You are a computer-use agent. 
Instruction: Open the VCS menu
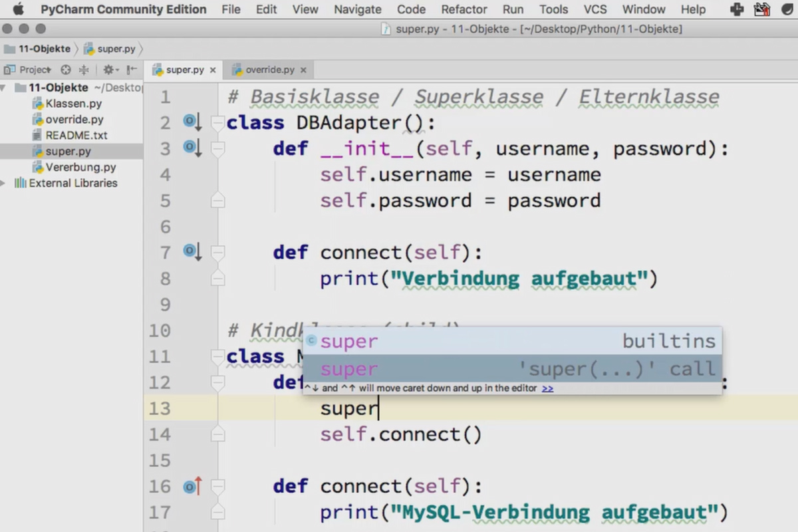pyautogui.click(x=595, y=9)
